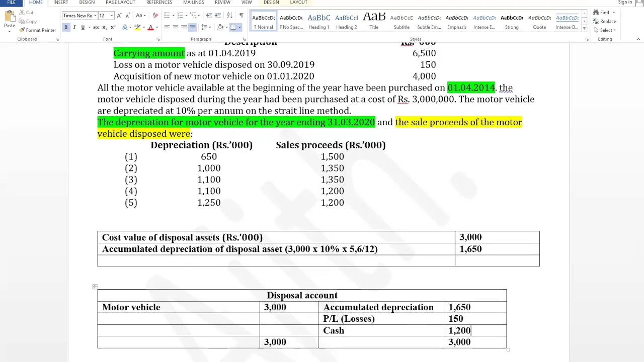644x362 pixels.
Task: Toggle Underline formatting
Action: click(x=83, y=27)
